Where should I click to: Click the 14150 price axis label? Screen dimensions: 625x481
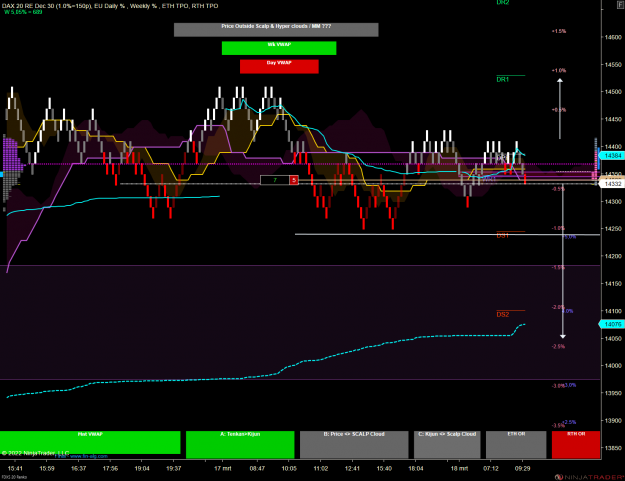click(613, 284)
